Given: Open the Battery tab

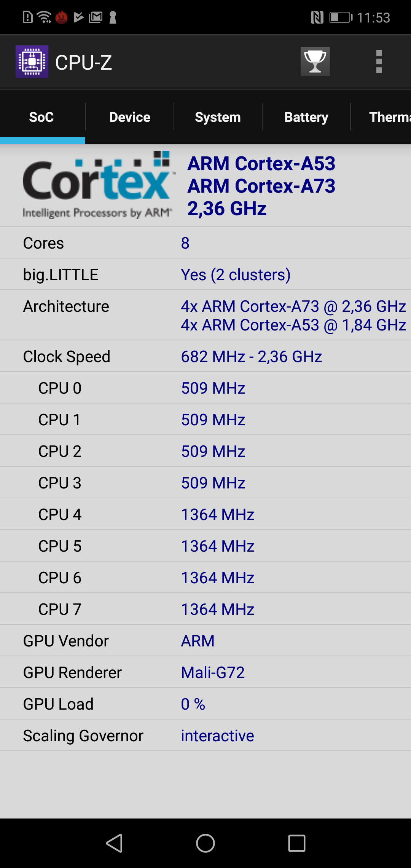Looking at the screenshot, I should [x=306, y=117].
